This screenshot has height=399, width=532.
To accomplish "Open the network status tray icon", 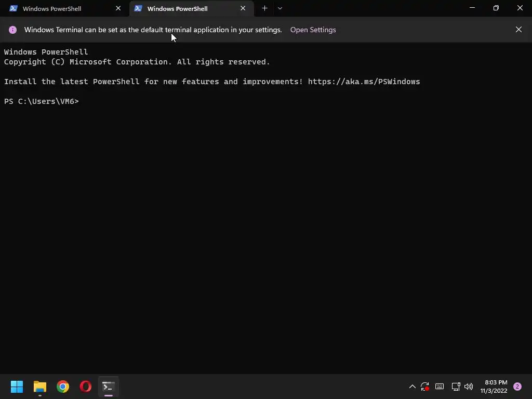I will coord(456,387).
